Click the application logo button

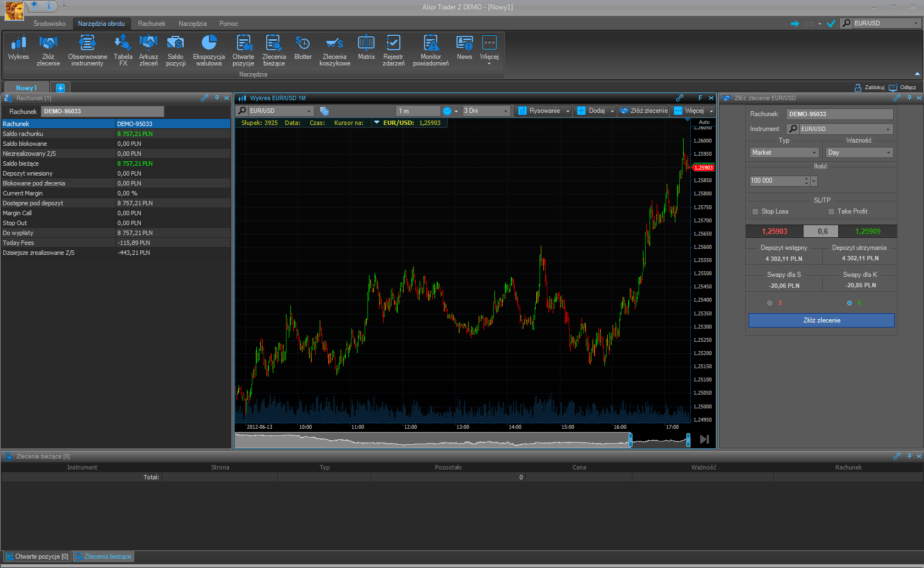14,10
